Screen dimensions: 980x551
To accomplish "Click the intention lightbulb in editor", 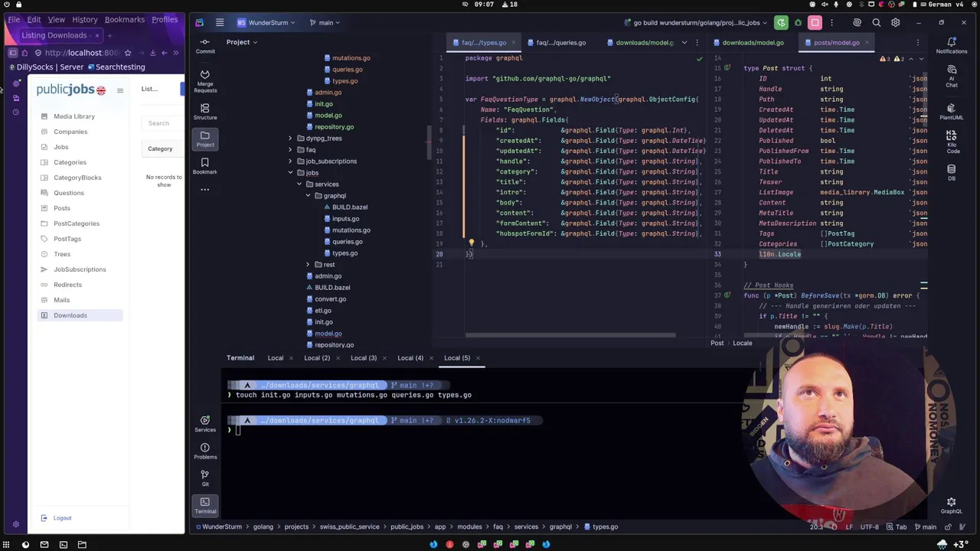I will (x=472, y=243).
